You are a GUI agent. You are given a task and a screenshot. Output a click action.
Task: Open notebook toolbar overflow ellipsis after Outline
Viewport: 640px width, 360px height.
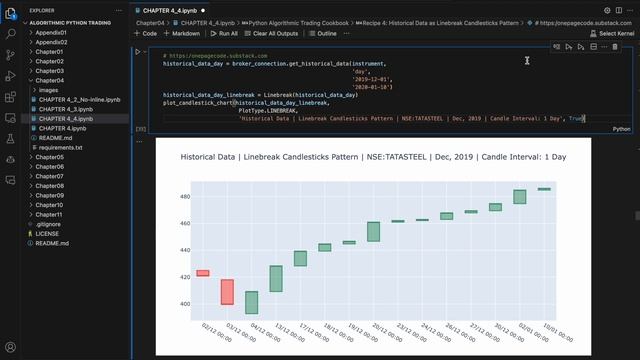(x=347, y=33)
